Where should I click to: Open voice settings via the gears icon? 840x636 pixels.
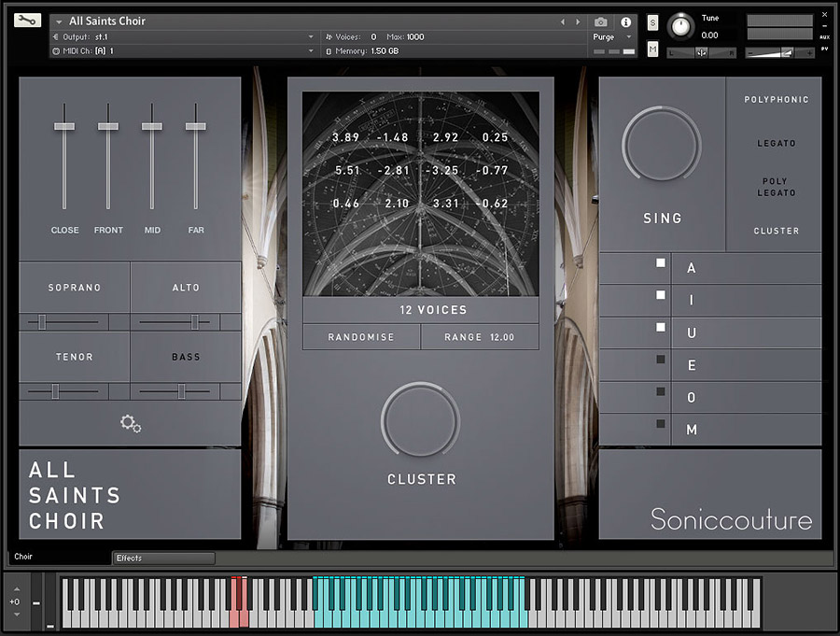point(131,423)
